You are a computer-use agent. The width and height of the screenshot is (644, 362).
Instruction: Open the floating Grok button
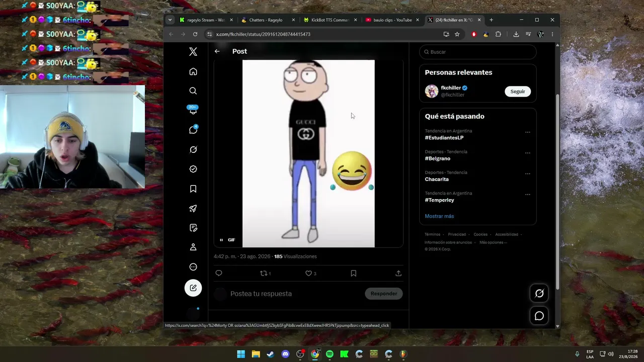point(539,293)
